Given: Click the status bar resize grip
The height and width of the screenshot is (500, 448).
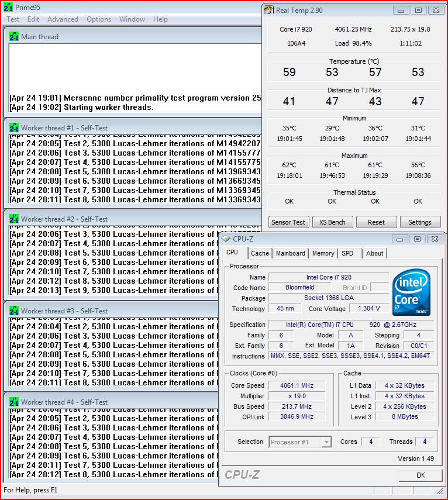Looking at the screenshot, I should [440, 491].
